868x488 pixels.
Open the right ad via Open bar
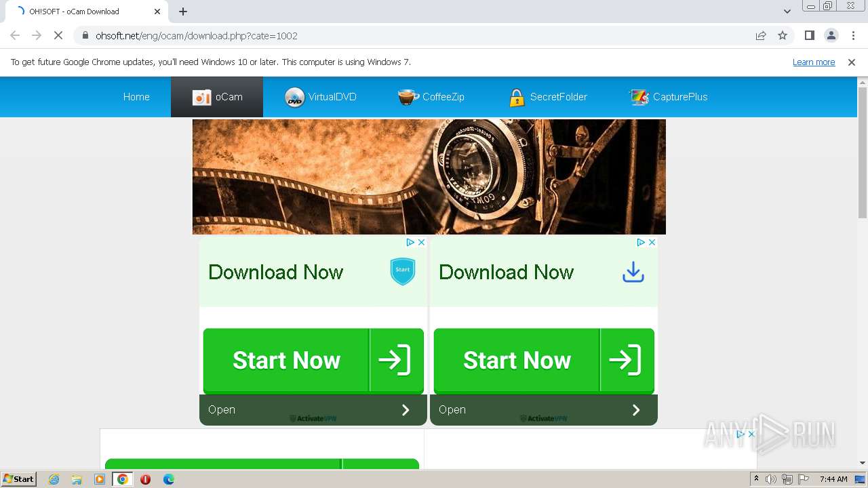click(x=544, y=410)
